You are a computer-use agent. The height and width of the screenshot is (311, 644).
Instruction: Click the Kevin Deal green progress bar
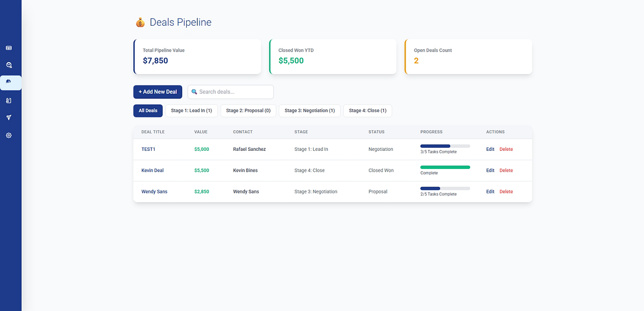[445, 167]
